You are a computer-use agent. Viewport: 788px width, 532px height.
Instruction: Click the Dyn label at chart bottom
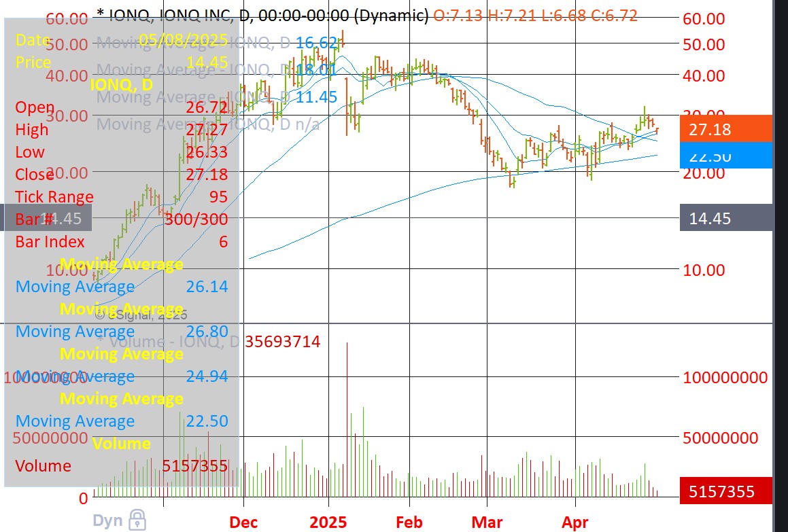pyautogui.click(x=107, y=521)
